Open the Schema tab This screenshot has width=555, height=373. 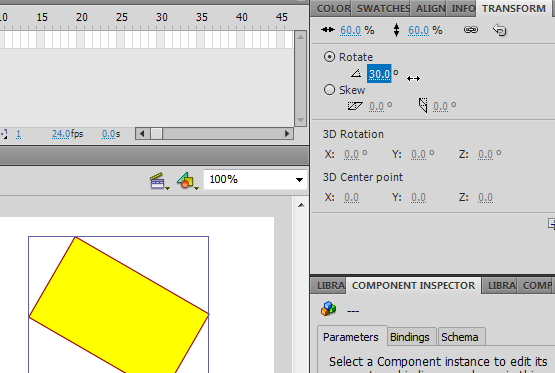[x=459, y=337]
